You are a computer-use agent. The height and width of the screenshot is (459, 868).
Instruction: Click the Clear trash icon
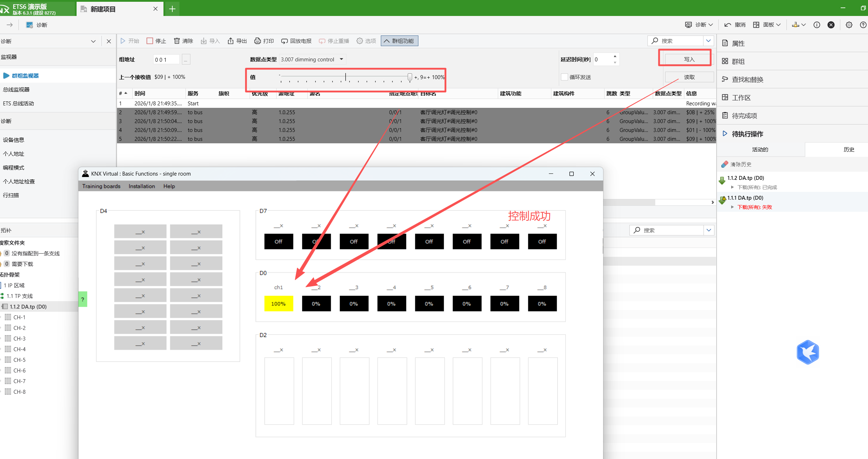[x=177, y=41]
